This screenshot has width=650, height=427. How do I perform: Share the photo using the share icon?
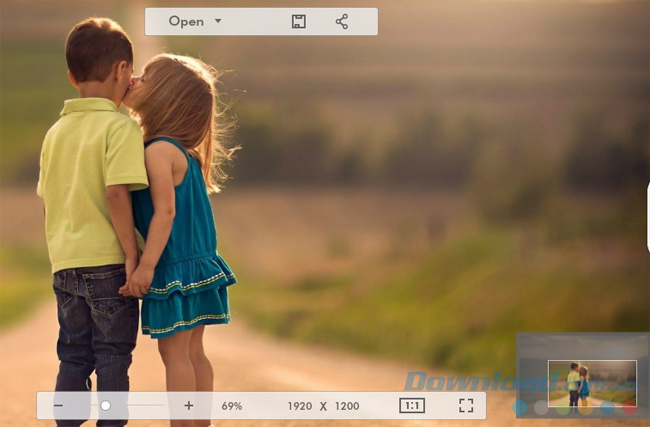click(342, 21)
